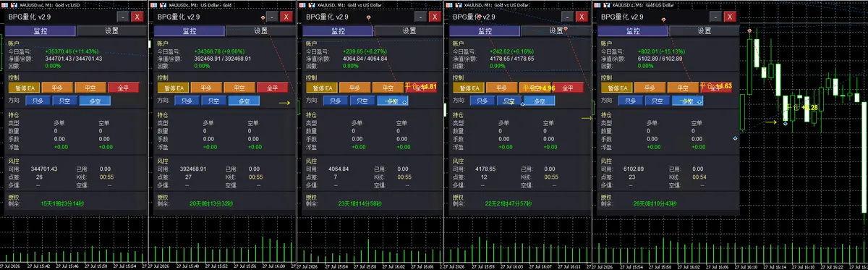This screenshot has width=868, height=270.
Task: Click license time 20天0时13分32秒
Action: pyautogui.click(x=212, y=203)
